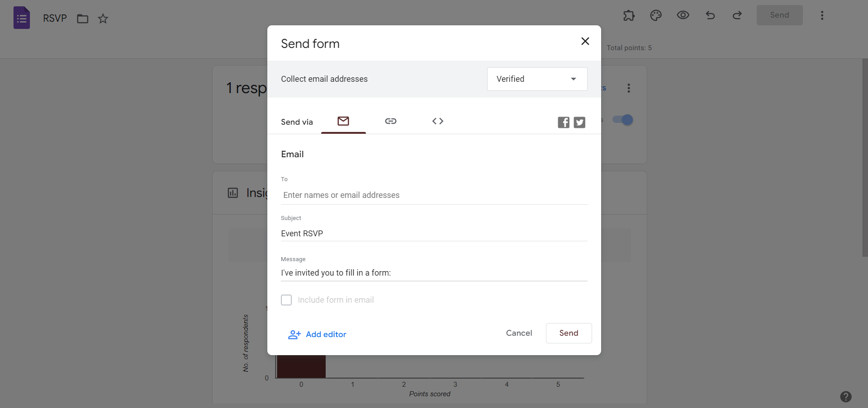Expand the Verified email collection dropdown

pos(537,79)
